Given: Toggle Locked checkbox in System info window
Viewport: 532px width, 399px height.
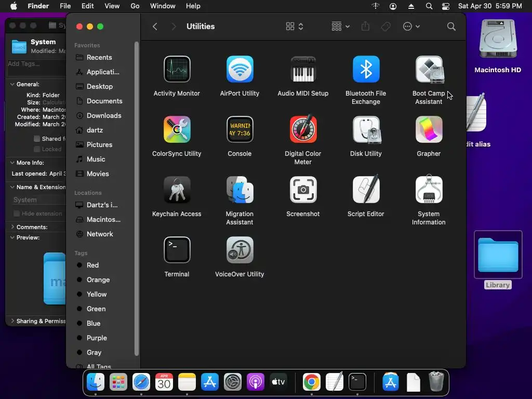Looking at the screenshot, I should [x=37, y=149].
